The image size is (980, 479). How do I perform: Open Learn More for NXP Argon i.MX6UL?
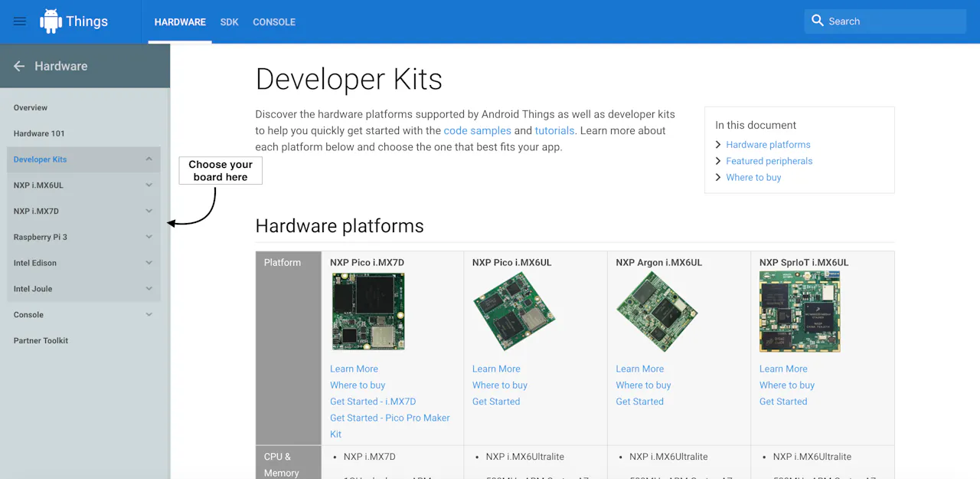coord(640,369)
